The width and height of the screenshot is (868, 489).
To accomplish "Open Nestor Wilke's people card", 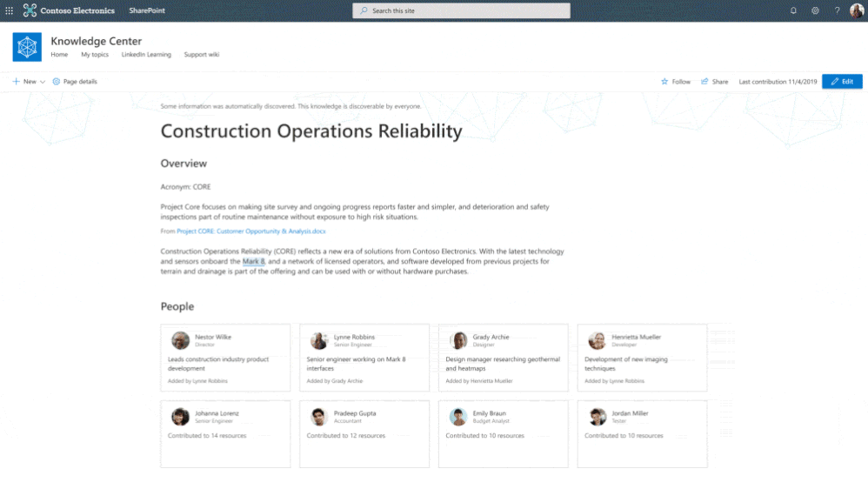I will (x=225, y=358).
